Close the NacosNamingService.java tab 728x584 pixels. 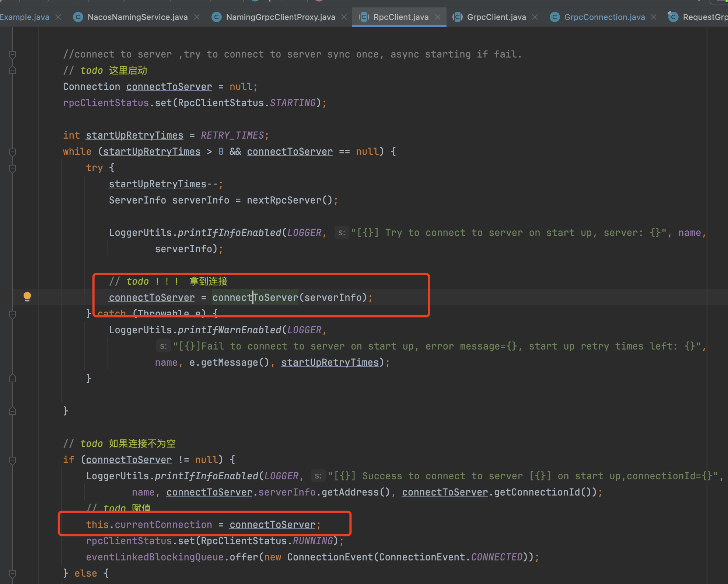pos(197,17)
